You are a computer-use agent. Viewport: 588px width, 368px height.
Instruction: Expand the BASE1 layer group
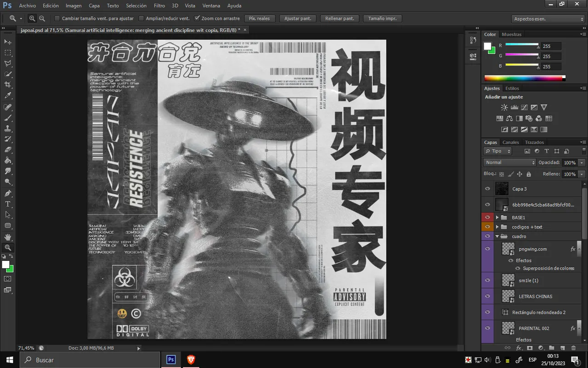tap(497, 218)
